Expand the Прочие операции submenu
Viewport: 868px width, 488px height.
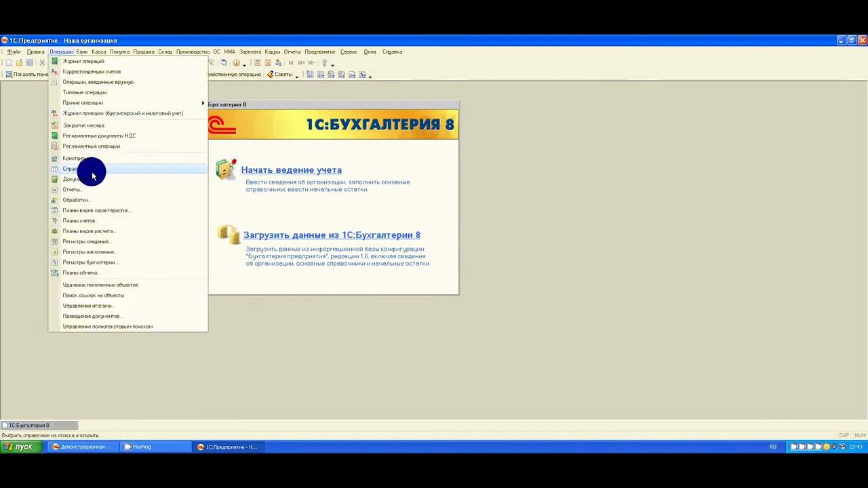pyautogui.click(x=128, y=103)
